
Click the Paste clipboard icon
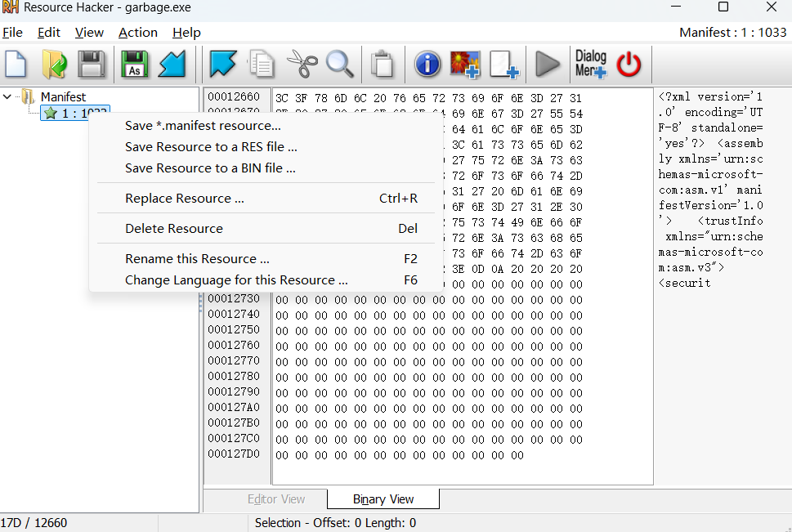(x=383, y=65)
